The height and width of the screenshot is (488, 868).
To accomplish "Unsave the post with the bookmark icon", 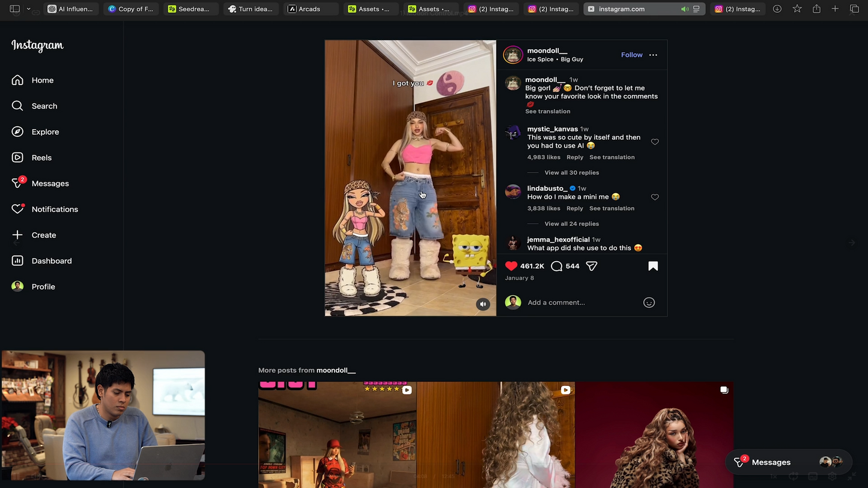I will (653, 266).
